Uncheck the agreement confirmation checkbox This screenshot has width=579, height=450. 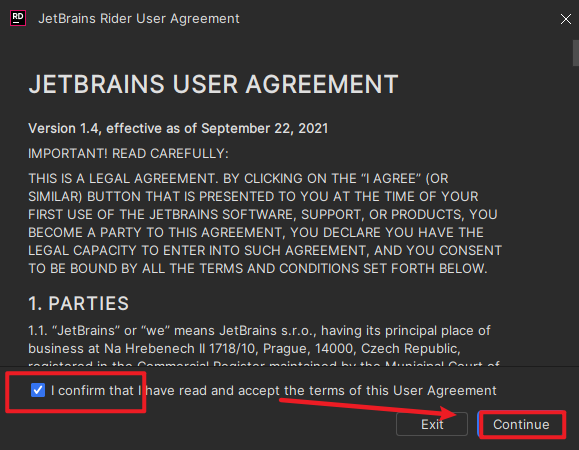[x=38, y=390]
